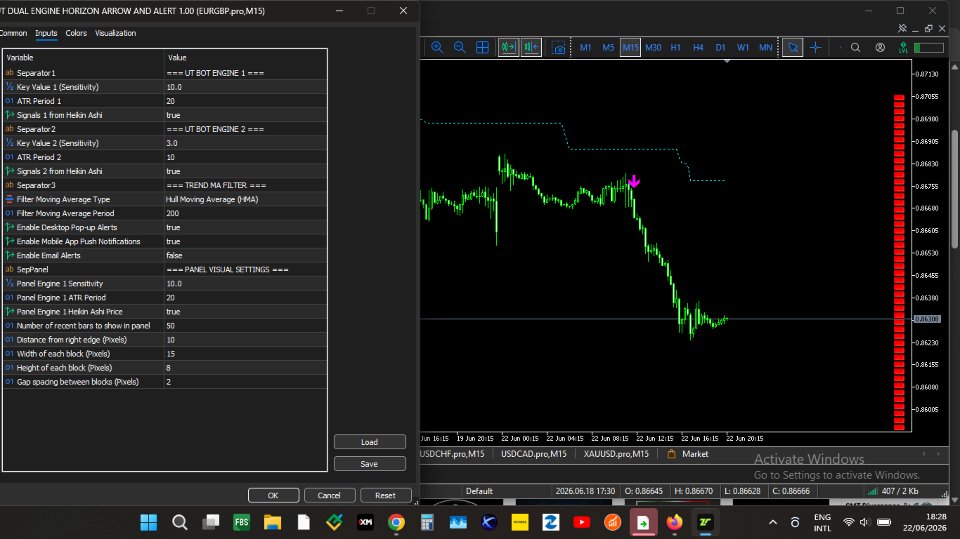Switch chart to M1 timeframe
The height and width of the screenshot is (539, 960).
point(585,47)
